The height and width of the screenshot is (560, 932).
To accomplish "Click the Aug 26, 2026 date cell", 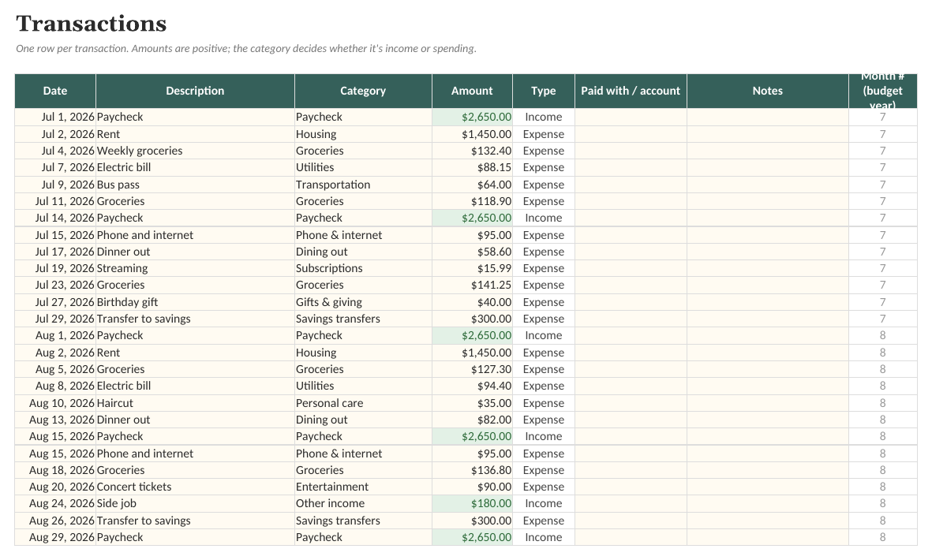I will [x=55, y=521].
